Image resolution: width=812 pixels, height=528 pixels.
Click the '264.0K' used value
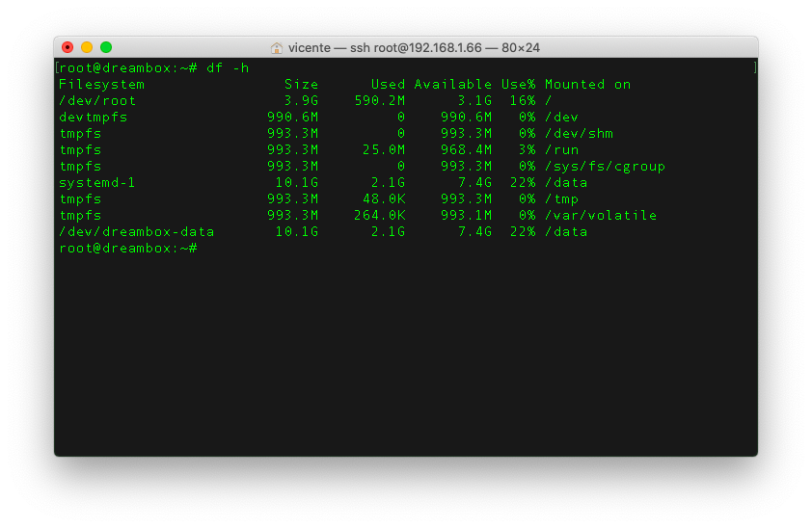(380, 215)
